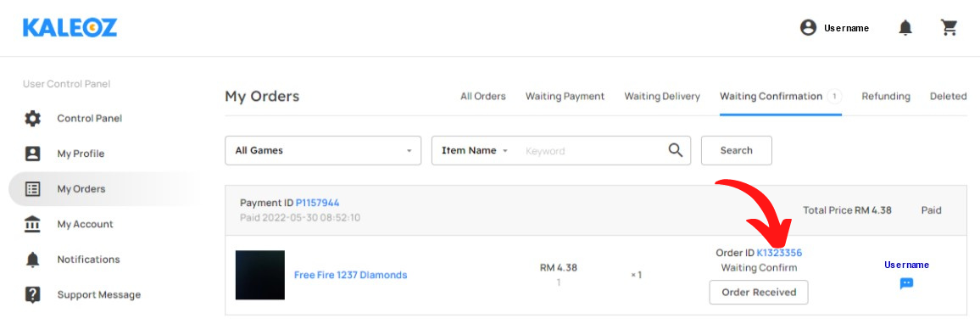Open the Order ID K1323356 link
980x324 pixels.
coord(779,253)
